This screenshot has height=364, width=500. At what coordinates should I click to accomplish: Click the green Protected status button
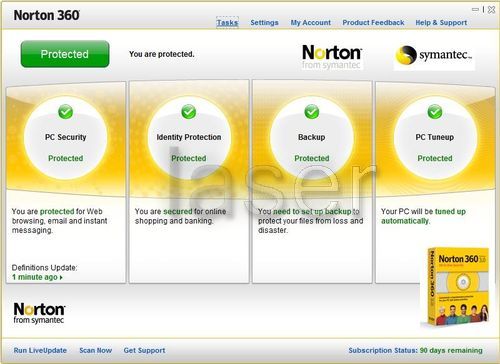(x=65, y=54)
